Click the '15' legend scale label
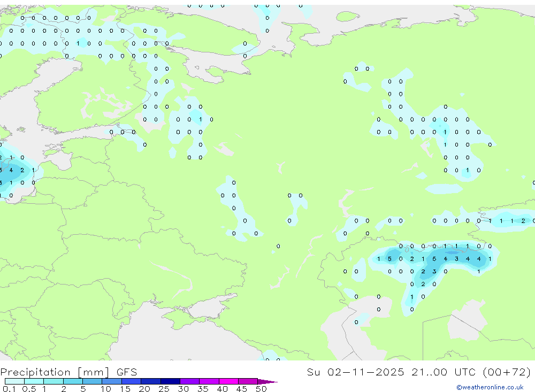Screen dimensions: 535x392 [x=125, y=389]
